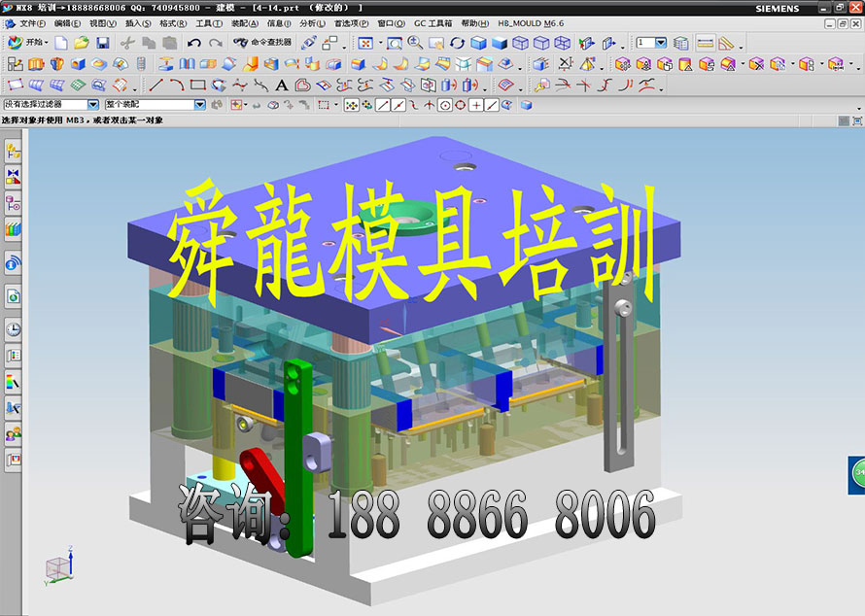Select the Text 'A' curve tool
Image resolution: width=865 pixels, height=616 pixels.
(282, 86)
